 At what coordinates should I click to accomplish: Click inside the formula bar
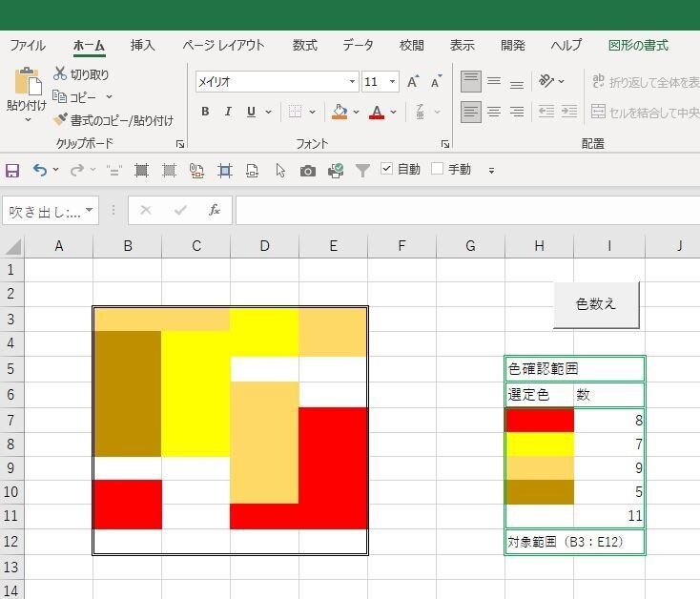pyautogui.click(x=467, y=210)
